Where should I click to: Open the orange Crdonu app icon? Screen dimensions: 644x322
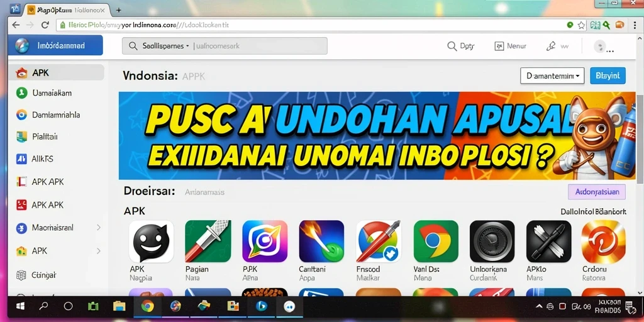pyautogui.click(x=603, y=241)
